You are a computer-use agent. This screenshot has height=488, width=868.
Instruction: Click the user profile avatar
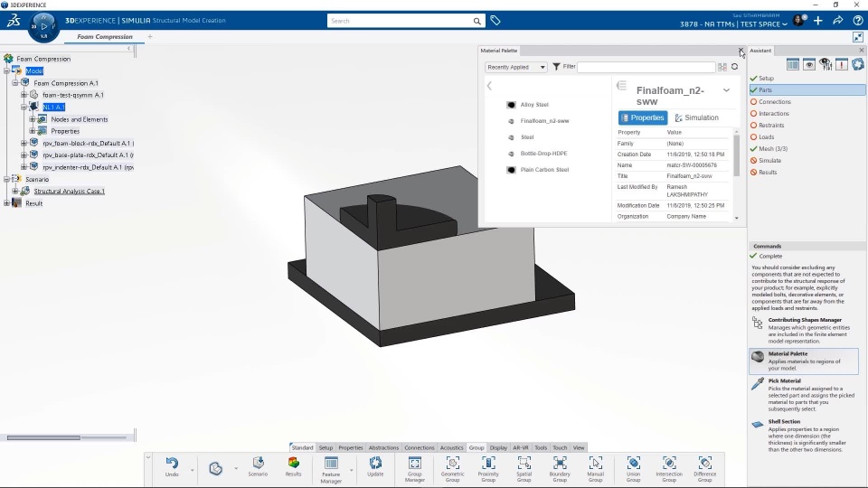799,21
